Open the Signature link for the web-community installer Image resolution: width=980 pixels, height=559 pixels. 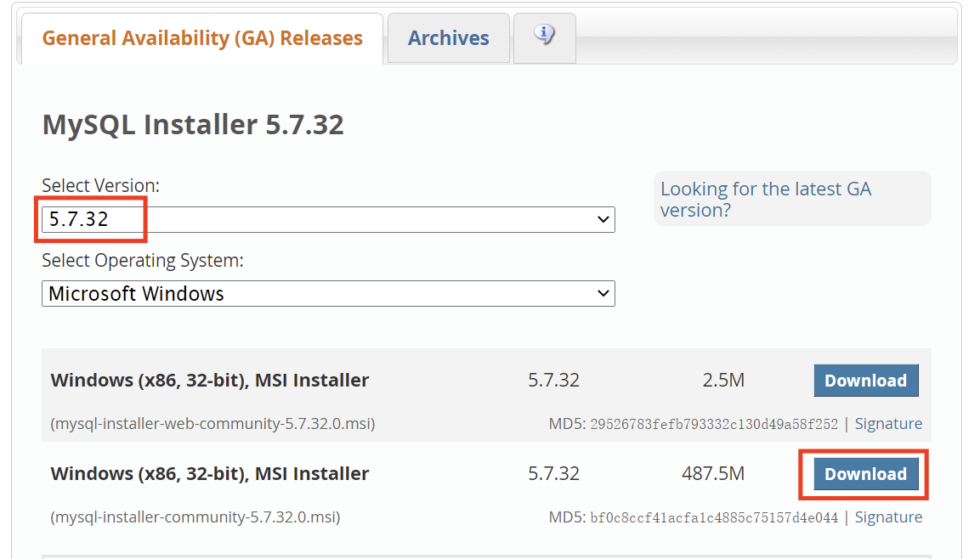coord(888,423)
